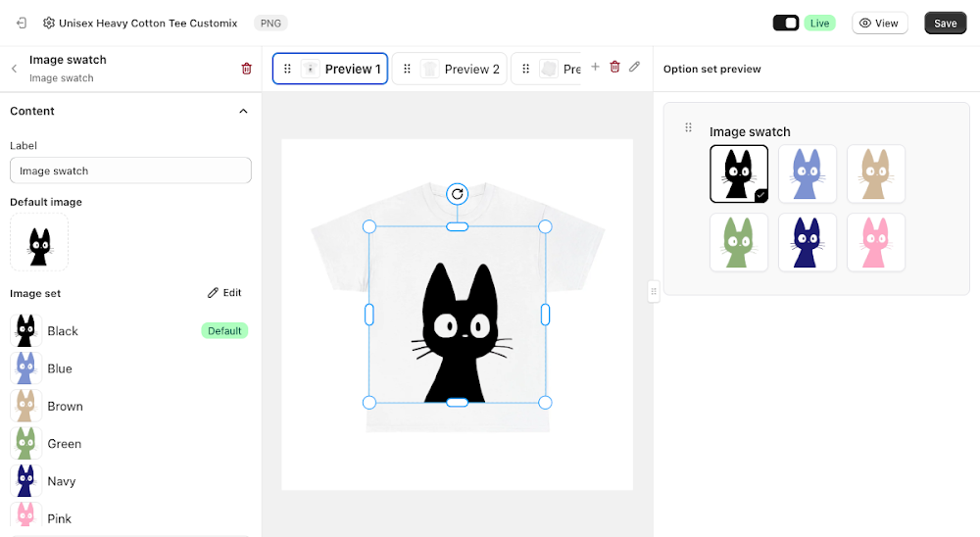
Task: Click the panel divider drag handle
Action: 654,291
